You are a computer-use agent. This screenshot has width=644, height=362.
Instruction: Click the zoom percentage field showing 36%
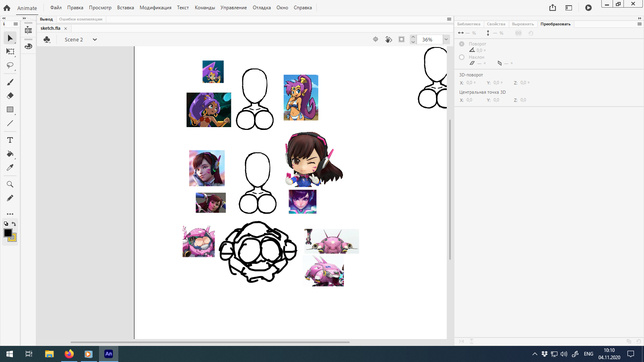coord(430,39)
